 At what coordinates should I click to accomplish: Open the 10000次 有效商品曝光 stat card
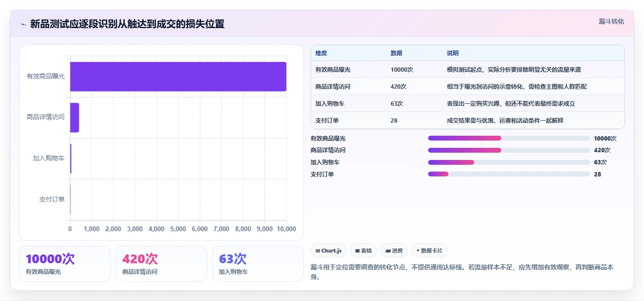pos(65,264)
